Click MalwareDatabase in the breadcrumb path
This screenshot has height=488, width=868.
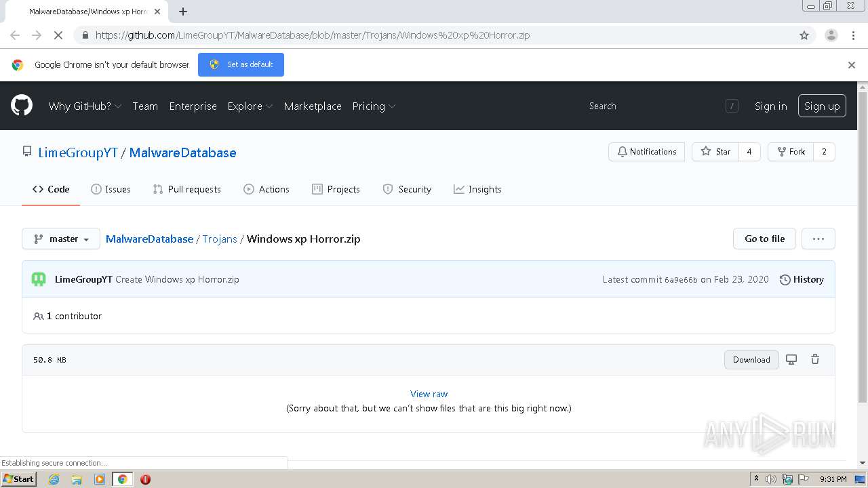[149, 239]
